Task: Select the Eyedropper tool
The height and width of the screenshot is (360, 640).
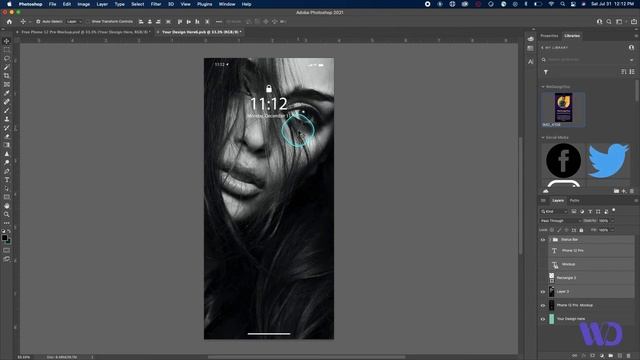Action: click(x=7, y=93)
